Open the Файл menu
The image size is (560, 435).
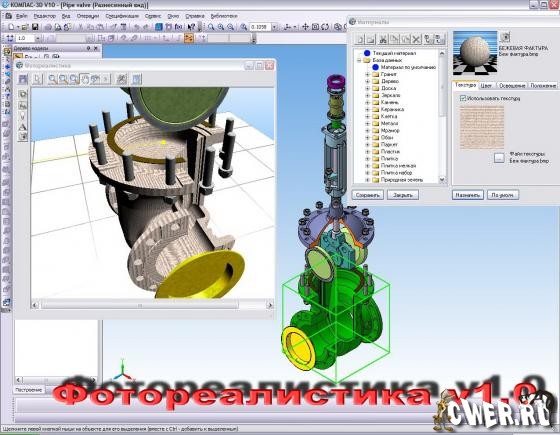tap(21, 16)
